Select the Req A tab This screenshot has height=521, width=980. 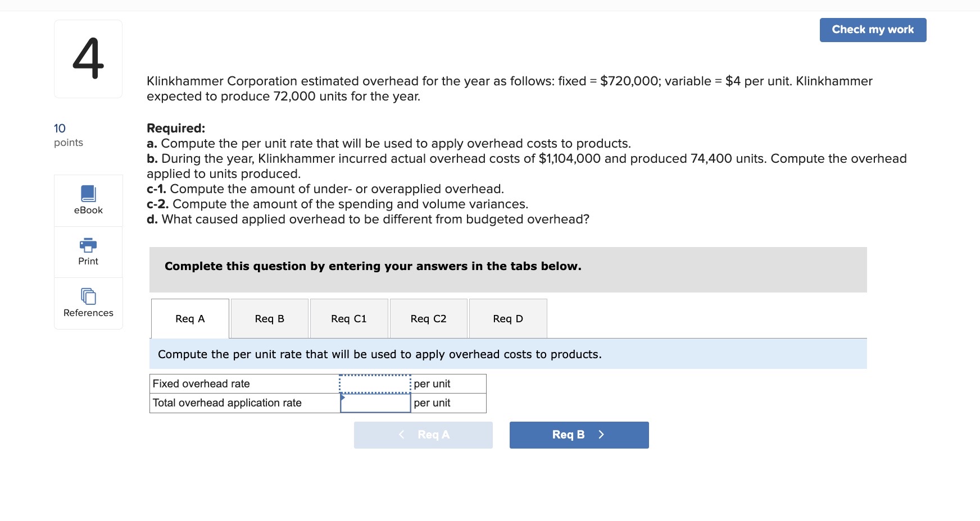pyautogui.click(x=189, y=318)
